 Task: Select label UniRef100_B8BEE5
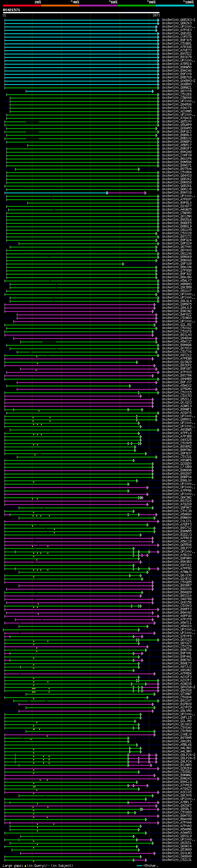pos(177,223)
